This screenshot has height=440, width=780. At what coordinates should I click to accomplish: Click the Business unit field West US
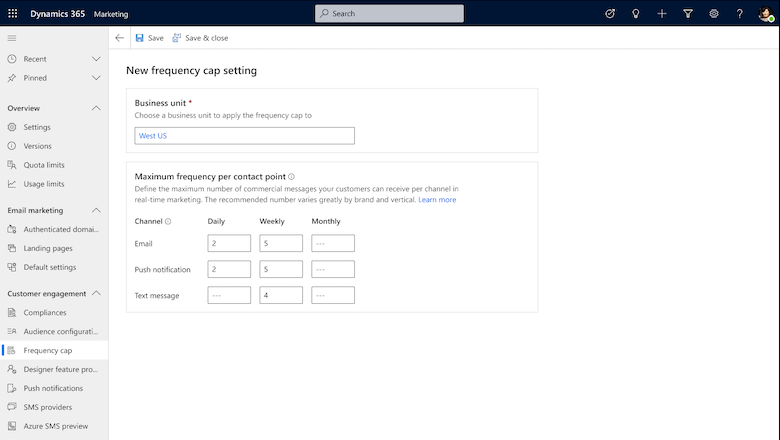(x=244, y=136)
